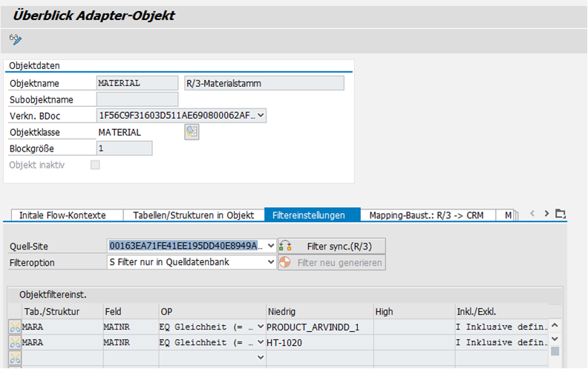588x369 pixels.
Task: Click High cell in PRODUCT_ARVINDD_1 row
Action: point(414,327)
